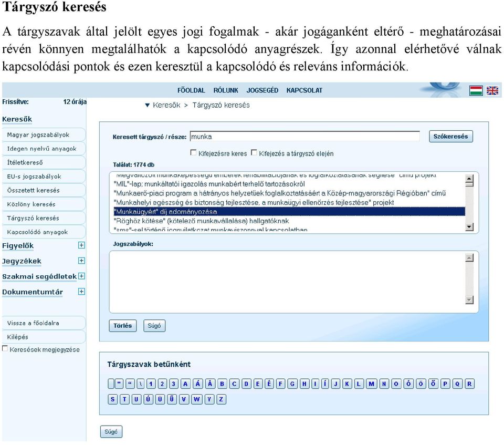Open Kapcsolódó anyagok in sidebar
The image size is (504, 445).
tap(44, 232)
